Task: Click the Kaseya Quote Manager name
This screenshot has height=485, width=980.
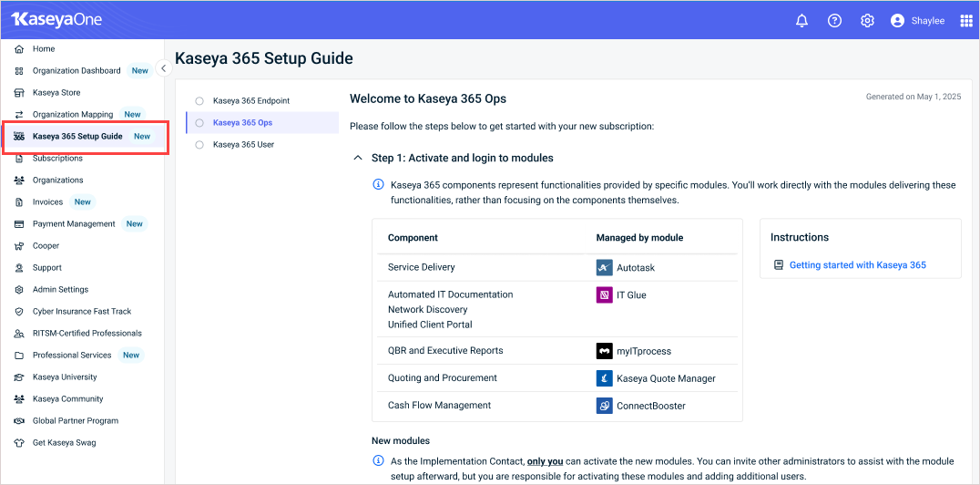Action: (667, 378)
